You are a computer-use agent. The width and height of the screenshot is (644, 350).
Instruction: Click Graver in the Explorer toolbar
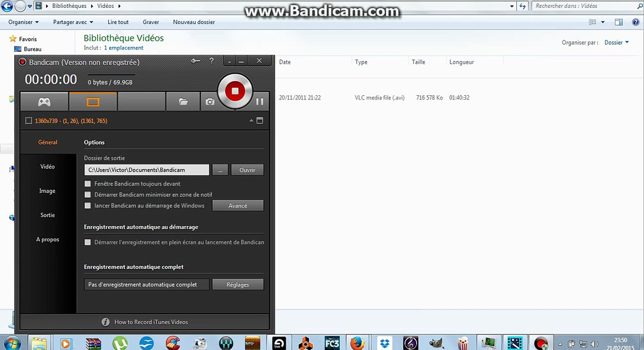pos(151,22)
